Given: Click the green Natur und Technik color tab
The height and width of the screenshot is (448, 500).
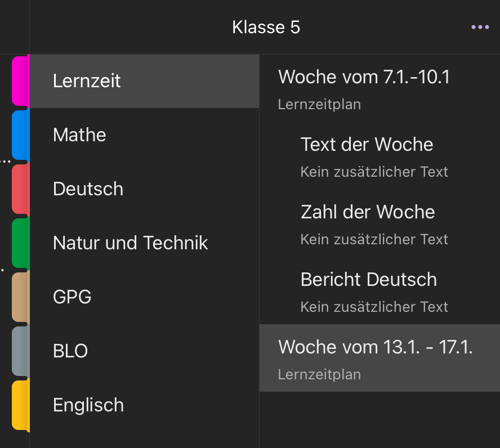Looking at the screenshot, I should point(21,243).
